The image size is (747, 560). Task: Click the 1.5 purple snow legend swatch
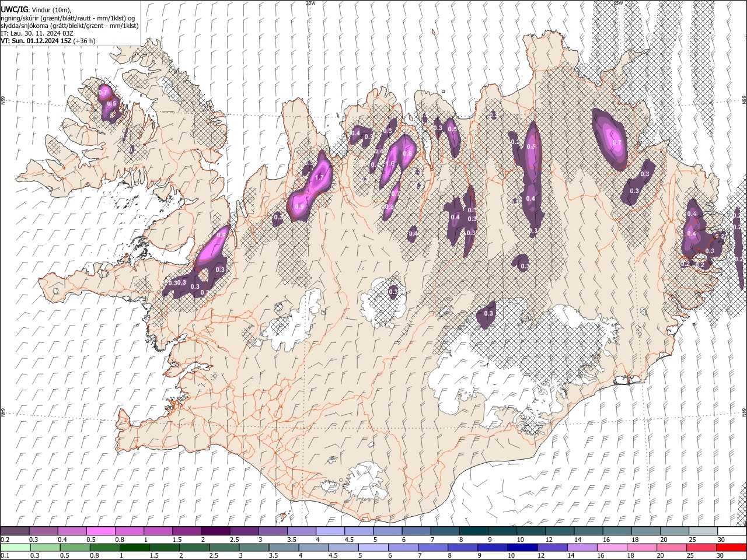click(187, 531)
